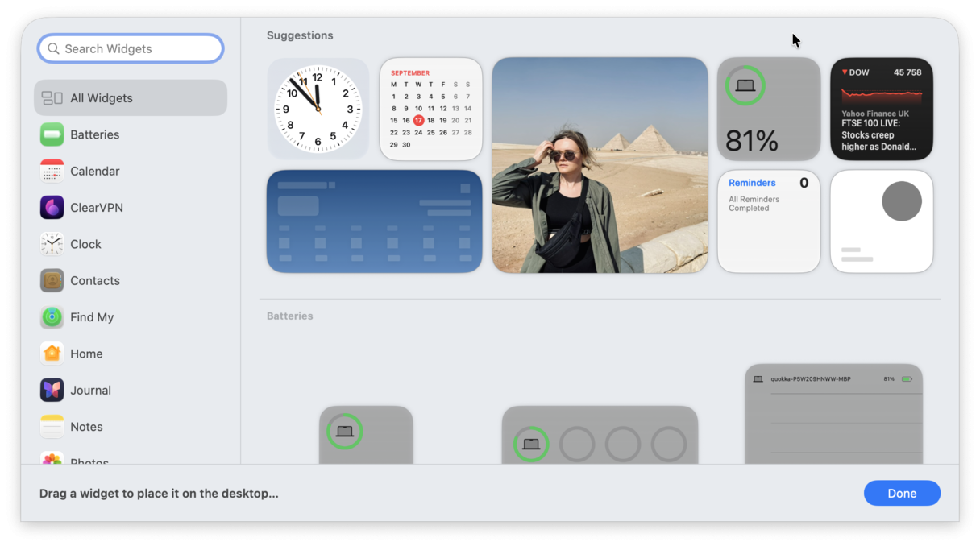
Task: Select Home in the widget sidebar
Action: pos(85,354)
